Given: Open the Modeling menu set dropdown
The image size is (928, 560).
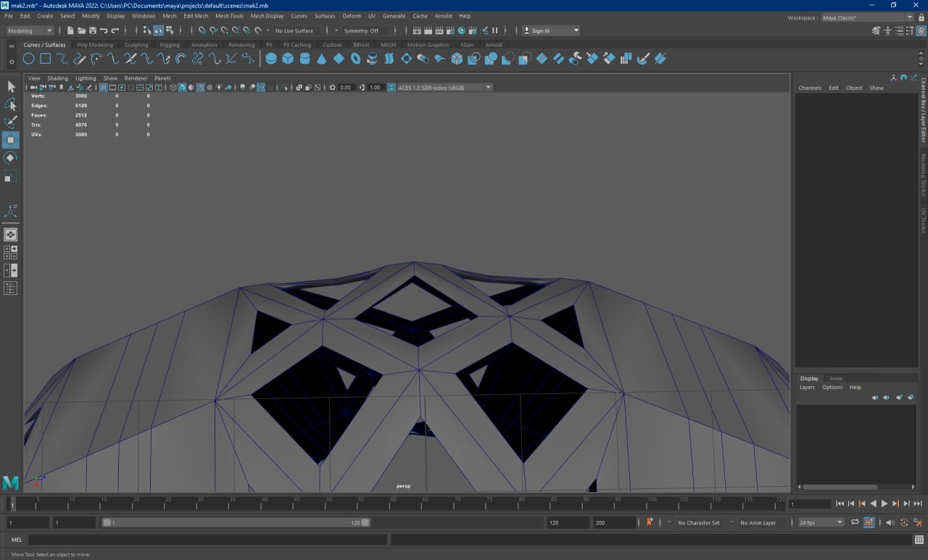Looking at the screenshot, I should tap(30, 30).
